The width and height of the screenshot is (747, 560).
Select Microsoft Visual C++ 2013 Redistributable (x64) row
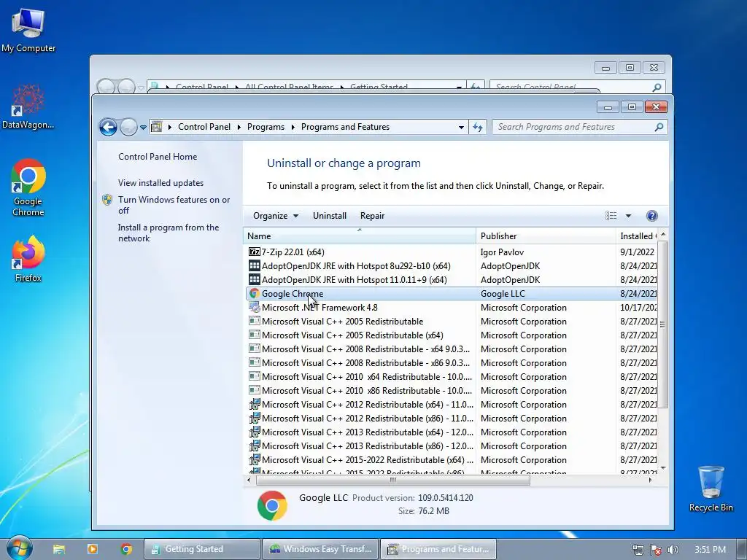tap(452, 432)
